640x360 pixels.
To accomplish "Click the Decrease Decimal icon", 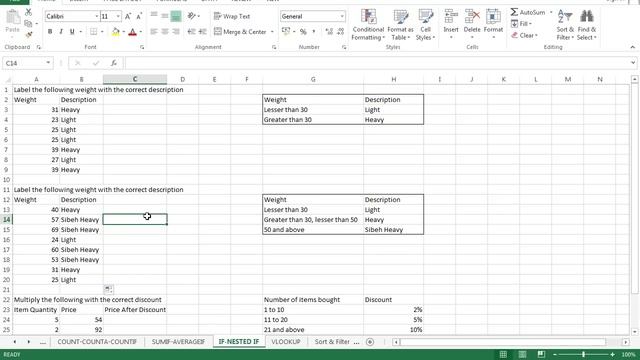I will coord(340,31).
